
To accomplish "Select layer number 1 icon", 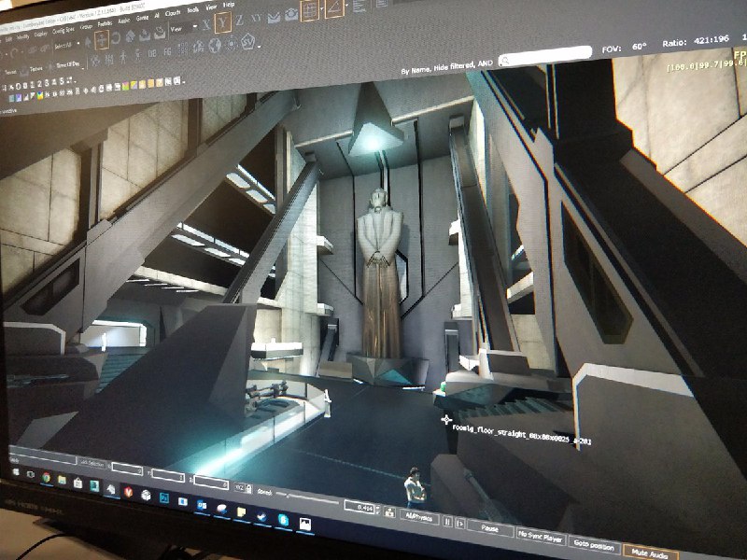I will pyautogui.click(x=32, y=84).
